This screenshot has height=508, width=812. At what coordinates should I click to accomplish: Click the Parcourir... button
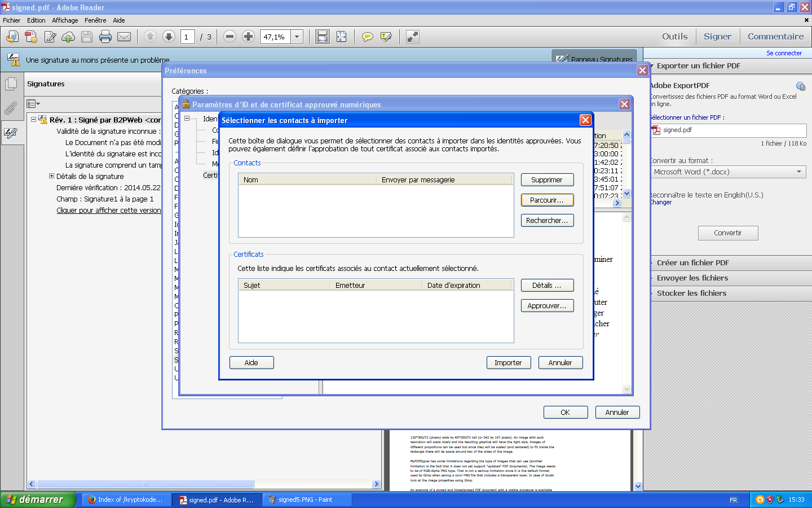pos(546,200)
